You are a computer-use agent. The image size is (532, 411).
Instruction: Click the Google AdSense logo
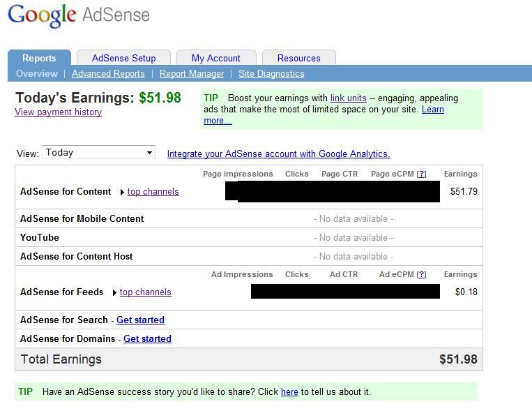click(x=79, y=15)
